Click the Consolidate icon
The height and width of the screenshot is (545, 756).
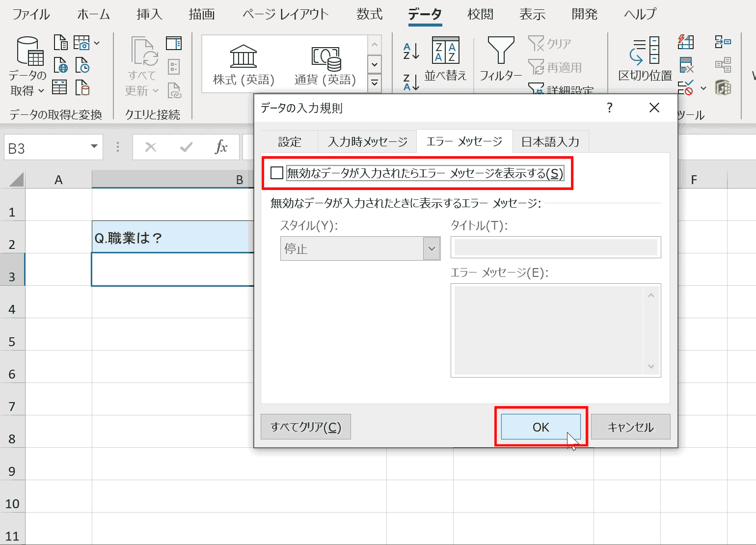click(723, 42)
